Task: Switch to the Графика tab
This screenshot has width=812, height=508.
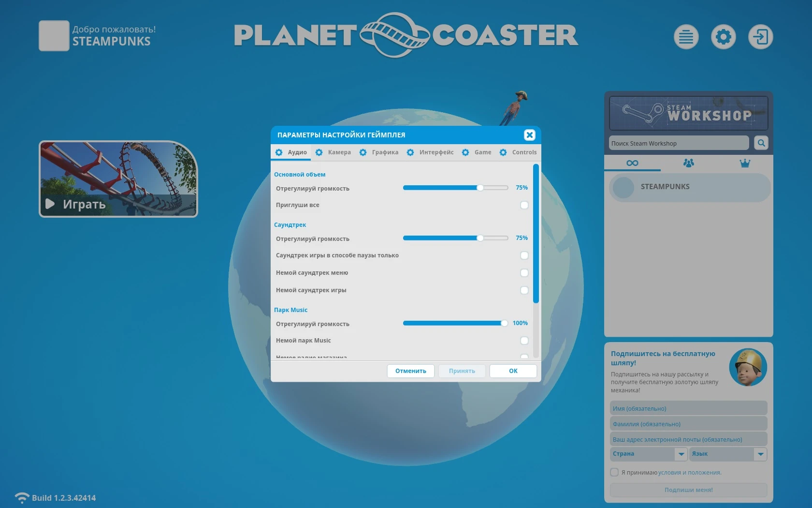Action: pyautogui.click(x=384, y=152)
